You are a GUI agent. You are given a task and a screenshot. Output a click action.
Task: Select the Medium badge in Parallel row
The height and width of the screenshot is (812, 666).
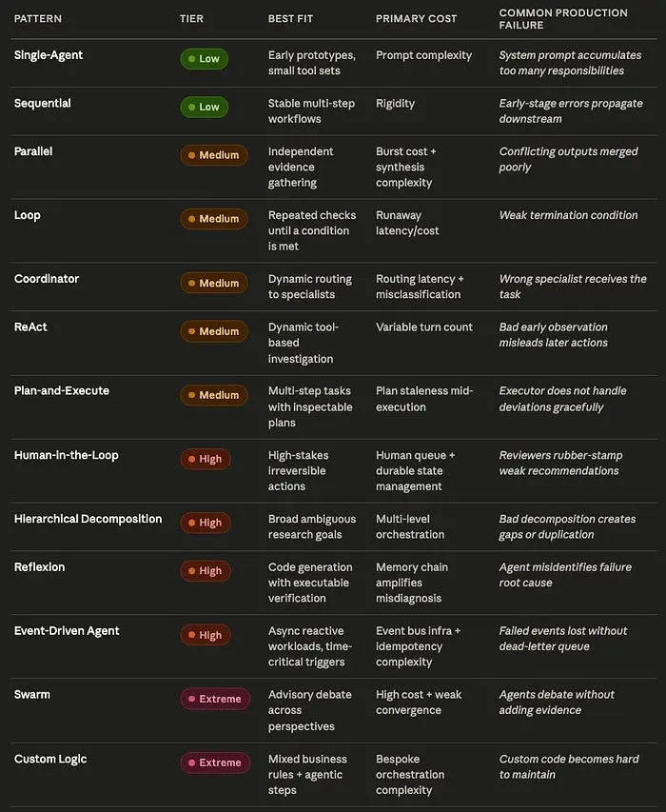click(x=214, y=155)
